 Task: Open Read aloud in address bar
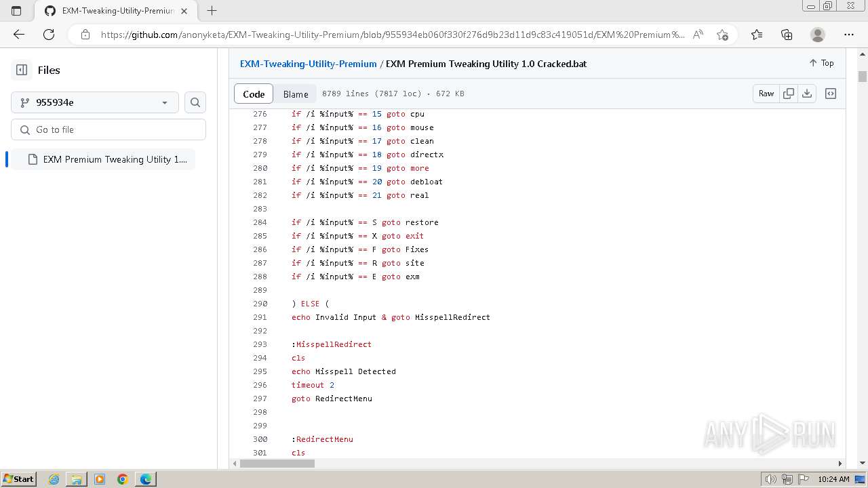click(x=698, y=35)
